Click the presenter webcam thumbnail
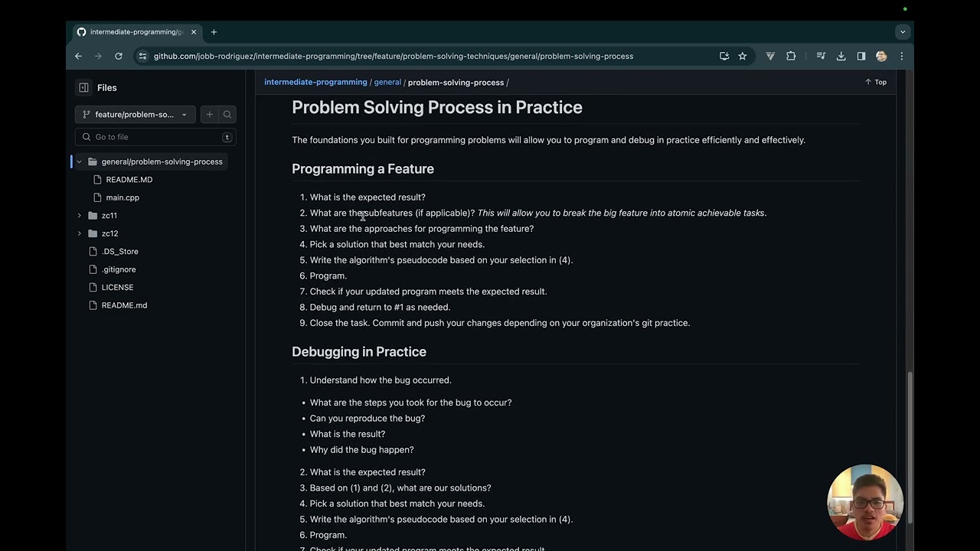The width and height of the screenshot is (980, 551). [x=865, y=502]
